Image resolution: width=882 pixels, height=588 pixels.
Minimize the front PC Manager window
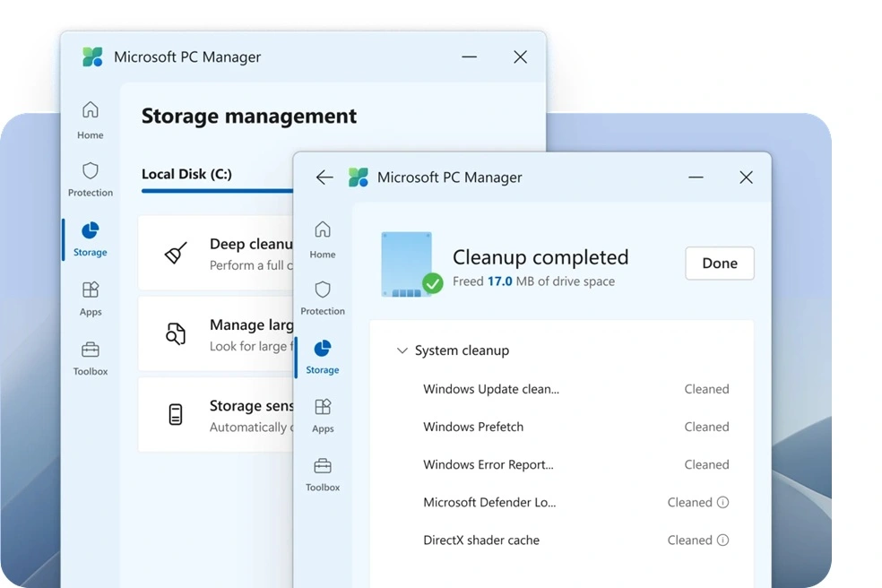click(696, 177)
